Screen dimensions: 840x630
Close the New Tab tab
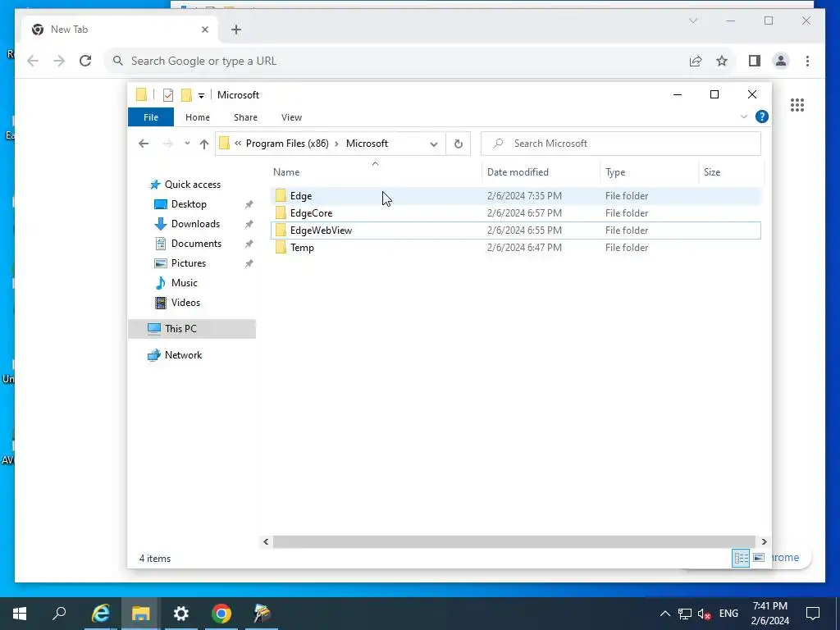click(204, 30)
